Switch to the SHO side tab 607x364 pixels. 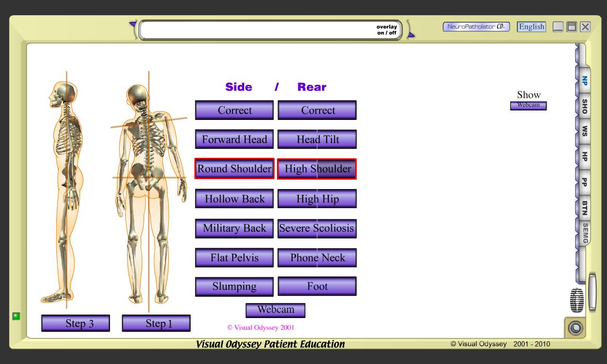[584, 107]
